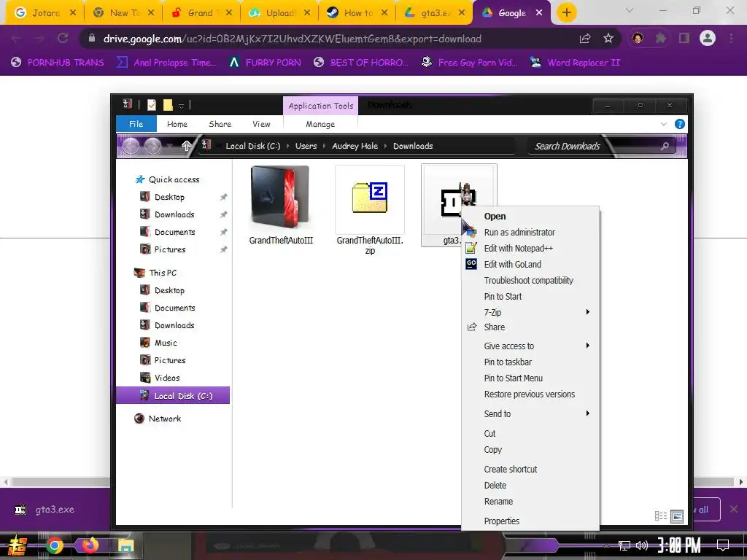Image resolution: width=747 pixels, height=560 pixels.
Task: Choose Delete in the context menu
Action: pyautogui.click(x=530, y=485)
